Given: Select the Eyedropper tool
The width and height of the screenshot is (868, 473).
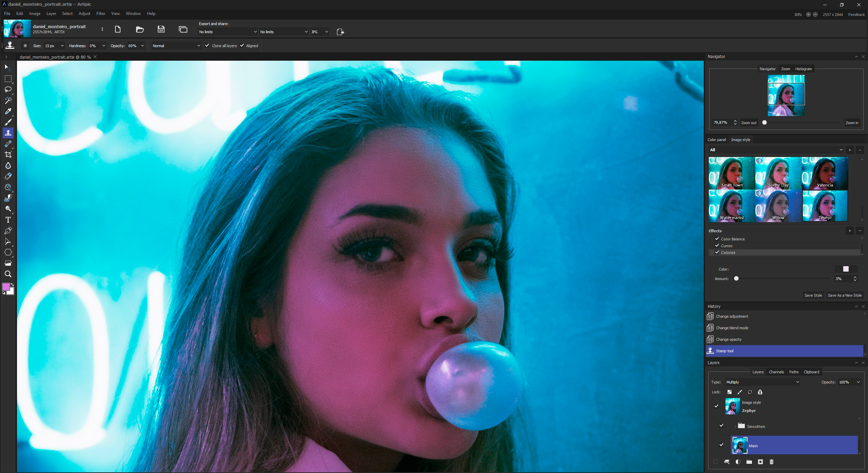Looking at the screenshot, I should [x=8, y=112].
